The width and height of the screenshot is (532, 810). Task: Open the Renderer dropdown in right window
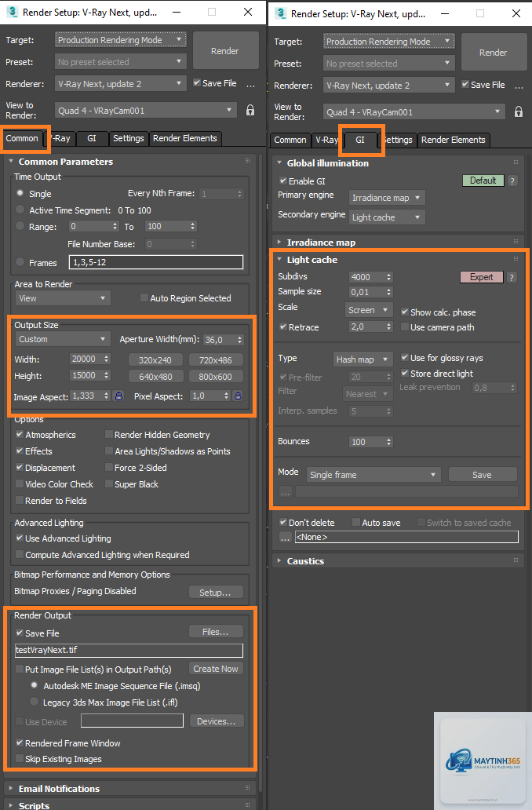click(389, 86)
